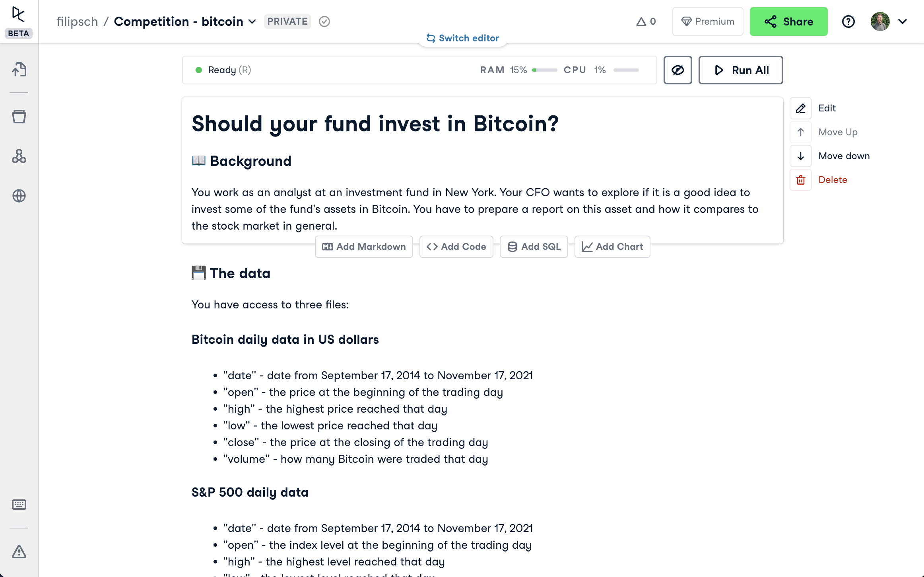Click the RAM usage progress bar
Viewport: 924px width, 577px height.
pyautogui.click(x=545, y=70)
